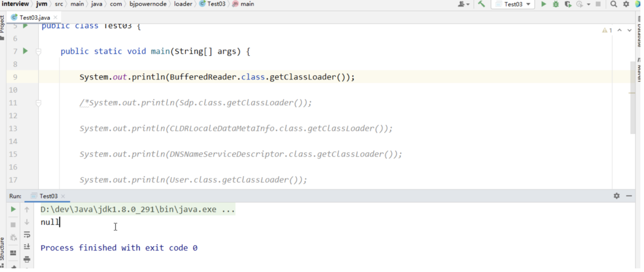Screen dimensions: 644x272
Task: Click 'bjpowernode' in the breadcrumb
Action: click(148, 4)
